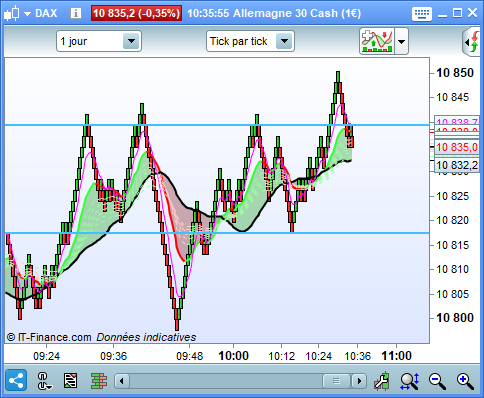The image size is (484, 398).
Task: Click the 'Allemagne 30 Cash (1€)' title
Action: 297,13
